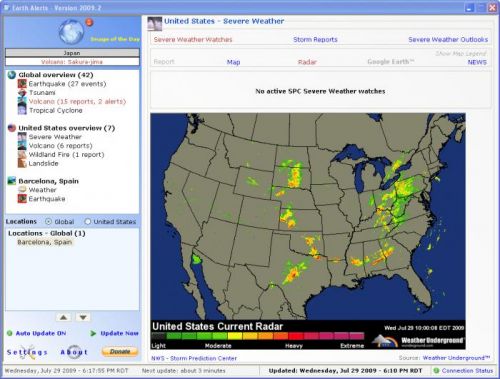
Task: Click the United States flag icon
Action: point(12,128)
